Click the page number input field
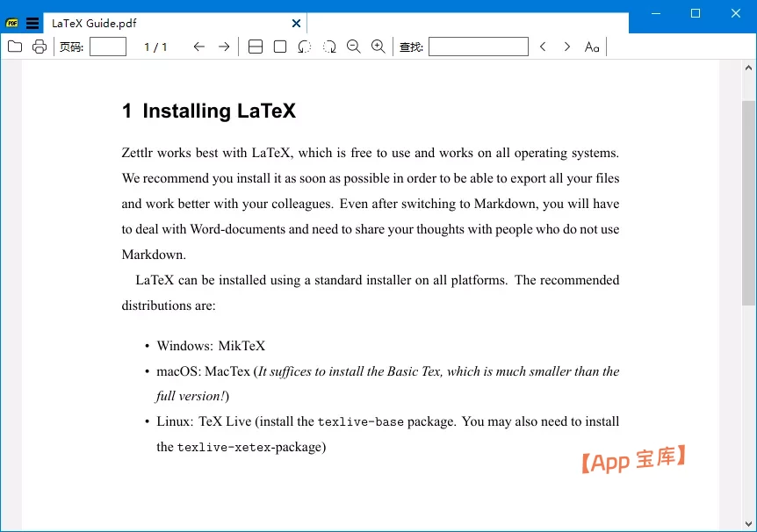 pyautogui.click(x=108, y=47)
